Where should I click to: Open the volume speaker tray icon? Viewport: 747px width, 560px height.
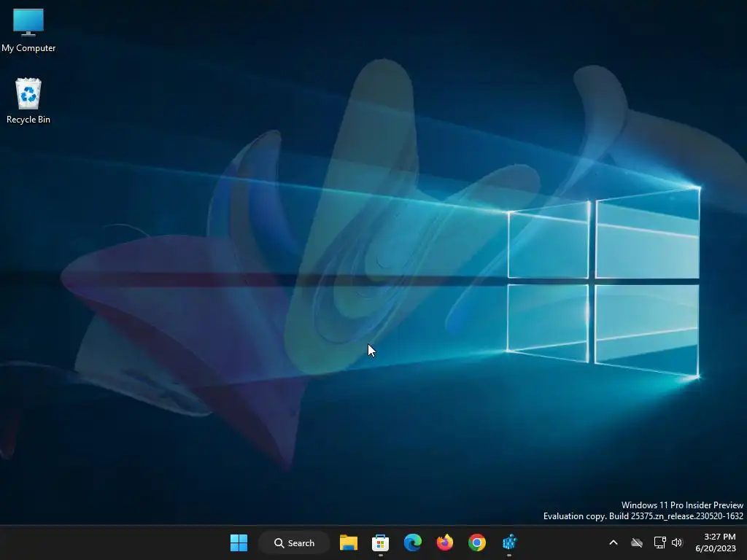click(x=677, y=542)
